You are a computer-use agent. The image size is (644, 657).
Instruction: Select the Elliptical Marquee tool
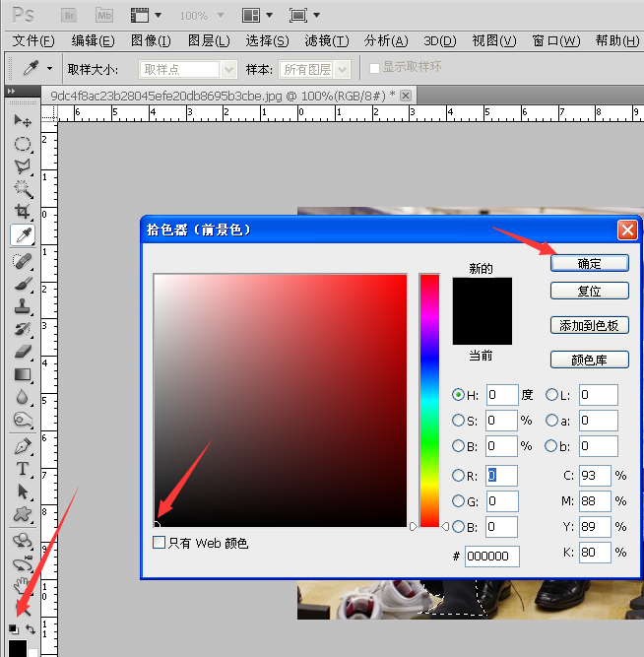coord(23,144)
